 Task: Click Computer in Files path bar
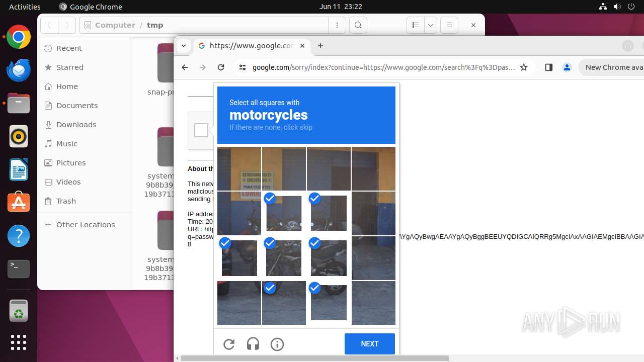tap(115, 25)
